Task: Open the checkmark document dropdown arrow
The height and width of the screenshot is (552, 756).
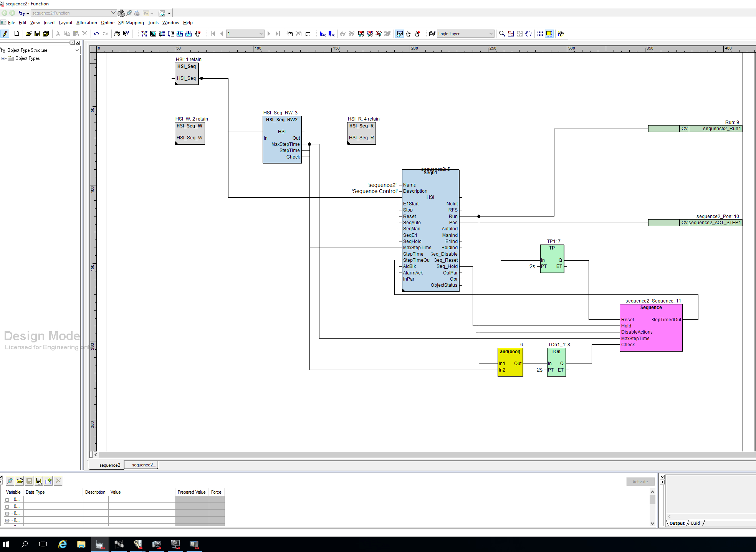Action: click(x=169, y=13)
